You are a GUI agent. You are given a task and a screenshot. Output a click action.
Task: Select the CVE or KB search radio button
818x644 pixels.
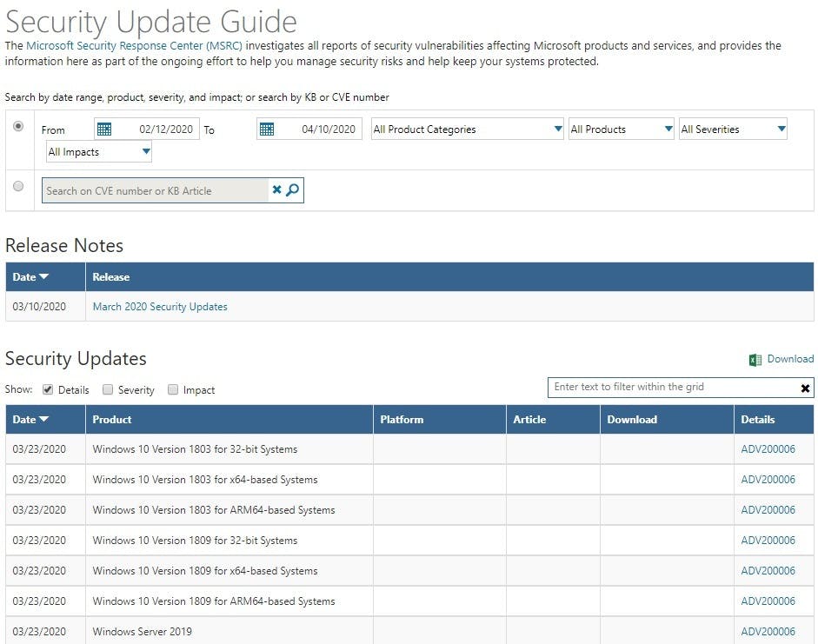18,186
